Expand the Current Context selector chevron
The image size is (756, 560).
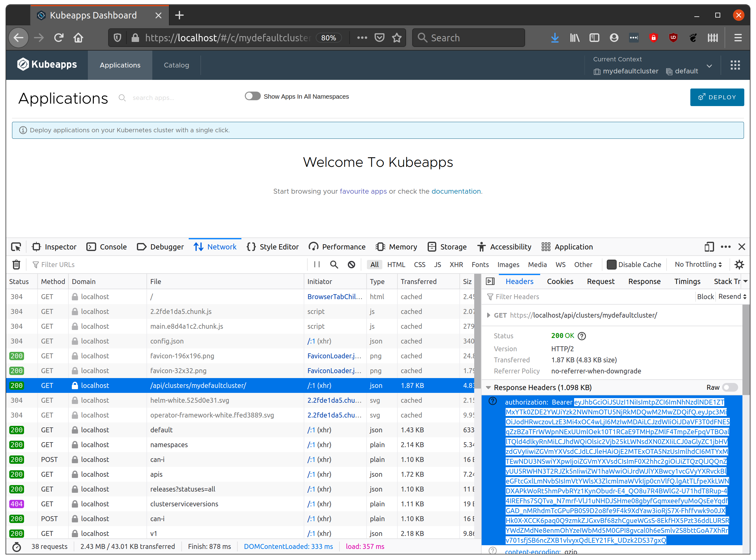coord(709,66)
